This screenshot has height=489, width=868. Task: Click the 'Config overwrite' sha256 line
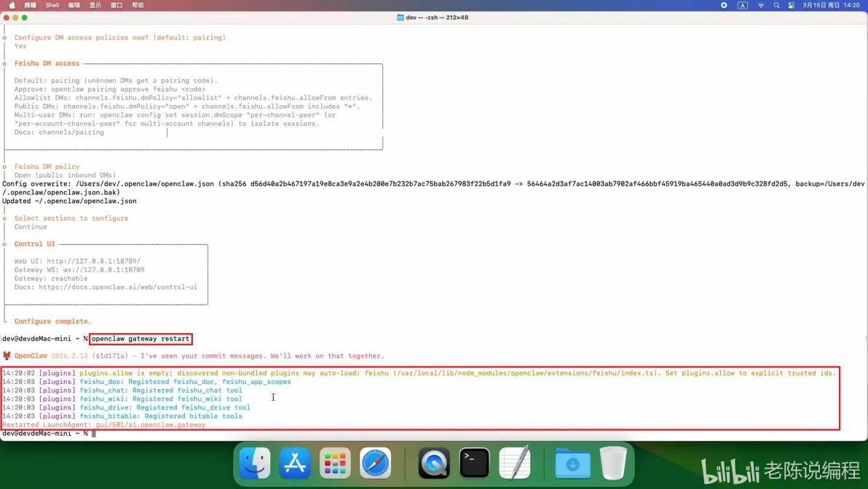pyautogui.click(x=433, y=188)
